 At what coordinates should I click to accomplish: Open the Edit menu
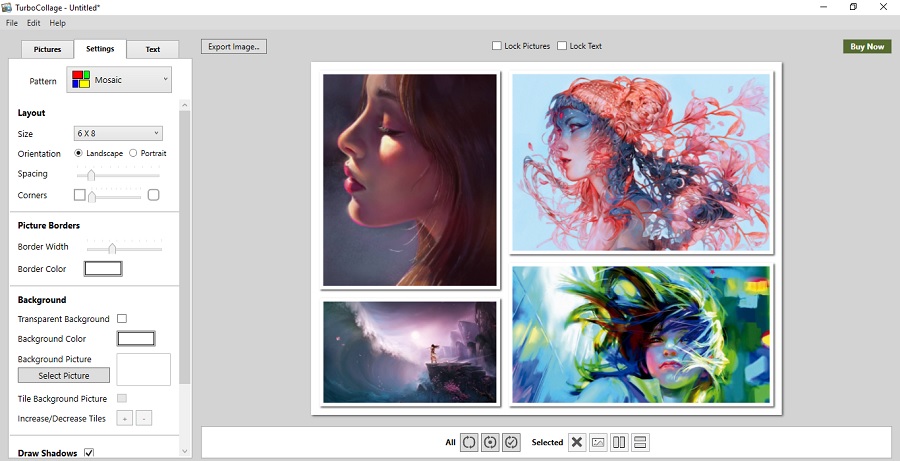pos(33,23)
